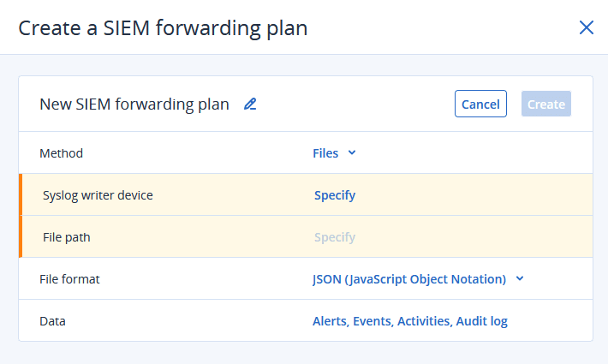The image size is (608, 364).
Task: Open Alerts, Events, Activities, Audit log data selection
Action: click(409, 321)
